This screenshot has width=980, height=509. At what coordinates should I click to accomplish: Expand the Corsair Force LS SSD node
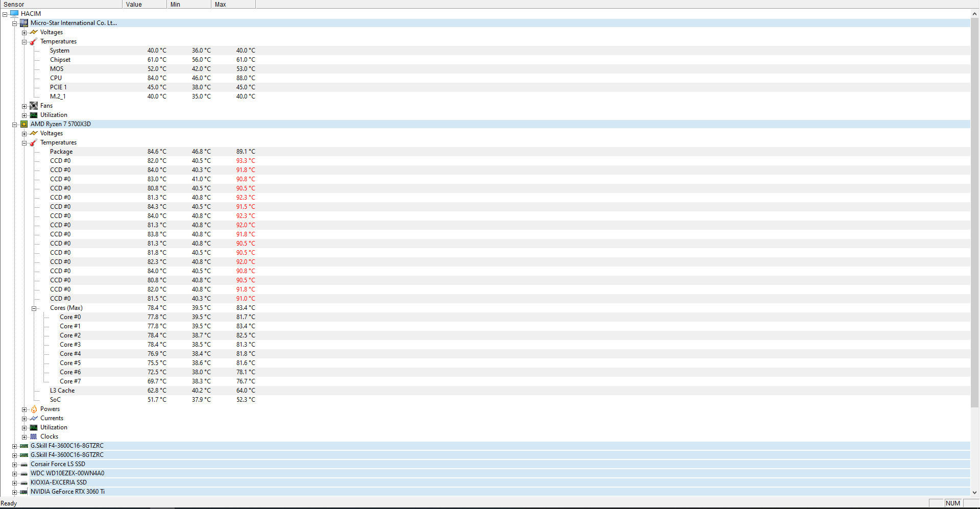[x=15, y=465]
